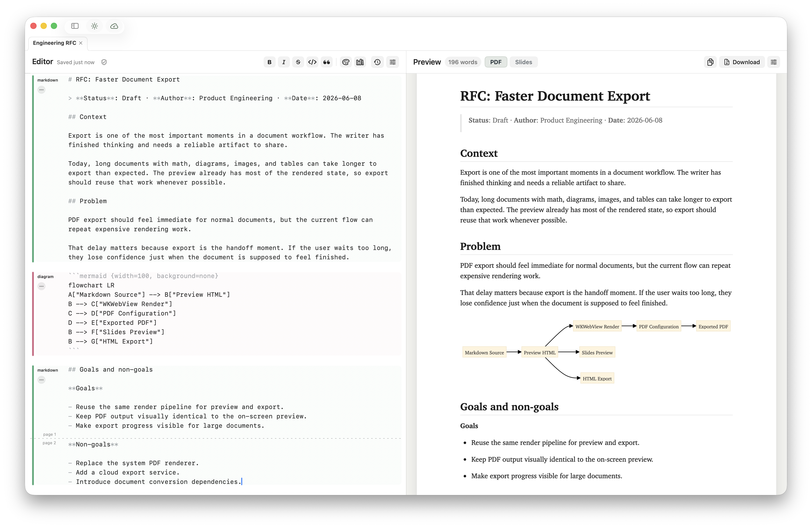Click the bold 'Goals' subheading in preview

(469, 426)
